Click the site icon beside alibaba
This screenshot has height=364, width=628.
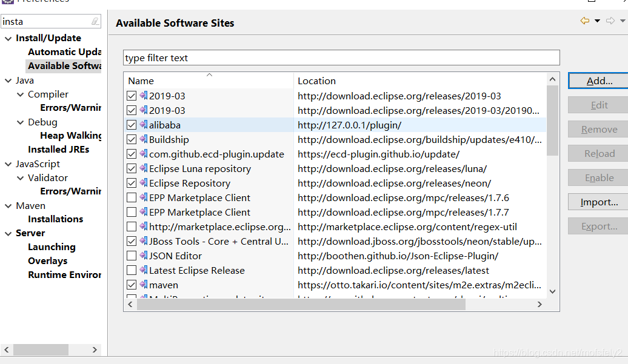(x=144, y=125)
